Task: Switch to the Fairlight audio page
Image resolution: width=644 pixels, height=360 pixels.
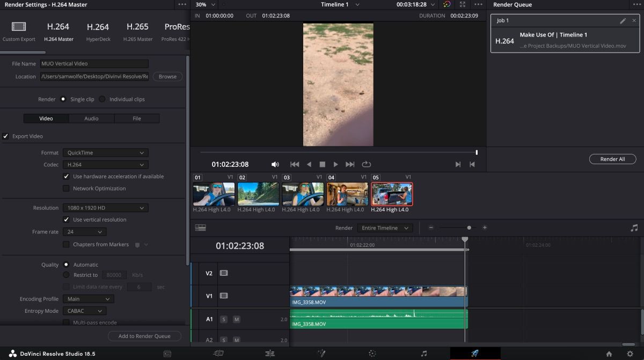Action: tap(423, 353)
